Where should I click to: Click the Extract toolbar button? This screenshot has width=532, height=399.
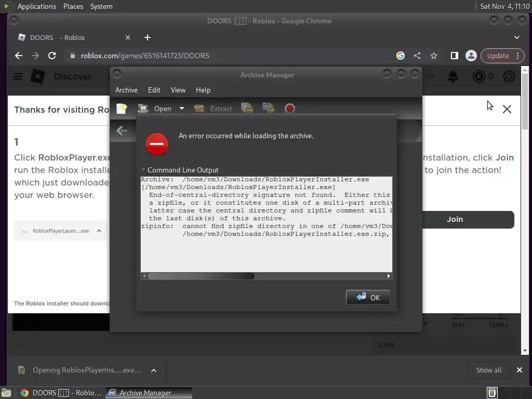[213, 109]
